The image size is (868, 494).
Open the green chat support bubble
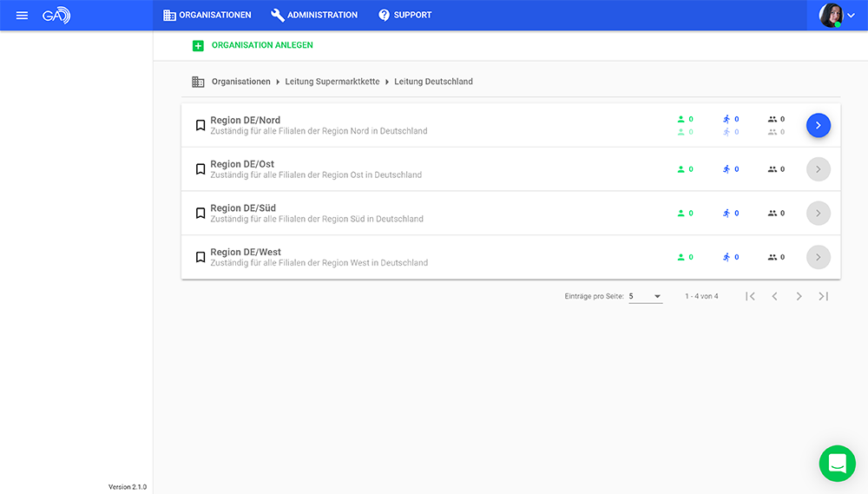tap(837, 464)
